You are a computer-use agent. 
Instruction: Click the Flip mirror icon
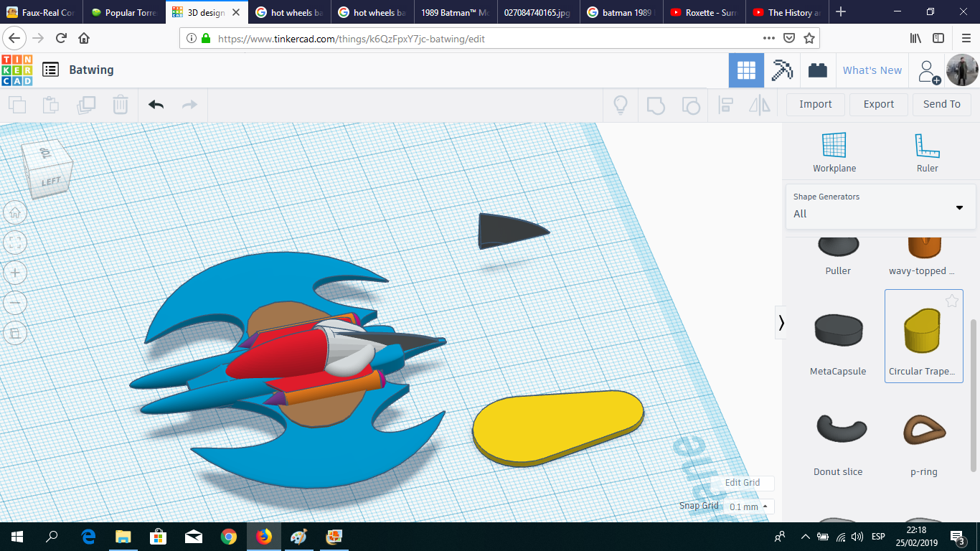[760, 105]
